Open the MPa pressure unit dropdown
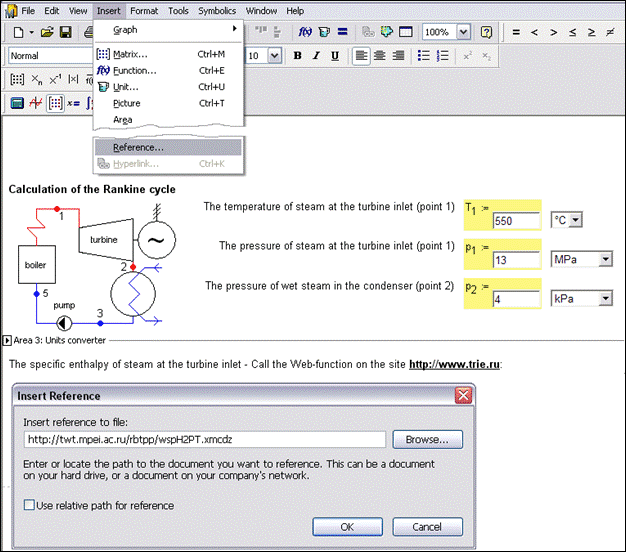This screenshot has height=552, width=626. [x=605, y=259]
